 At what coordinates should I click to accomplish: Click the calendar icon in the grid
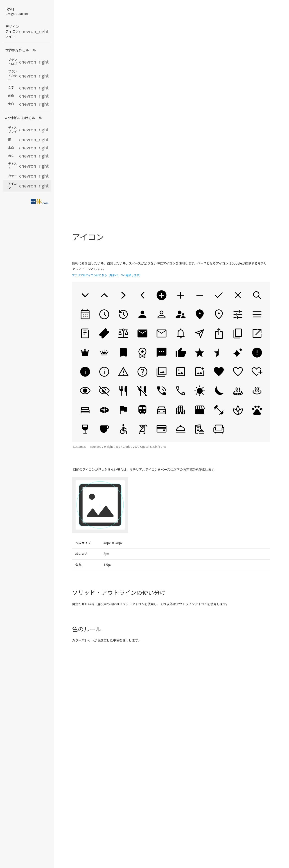pos(85,314)
